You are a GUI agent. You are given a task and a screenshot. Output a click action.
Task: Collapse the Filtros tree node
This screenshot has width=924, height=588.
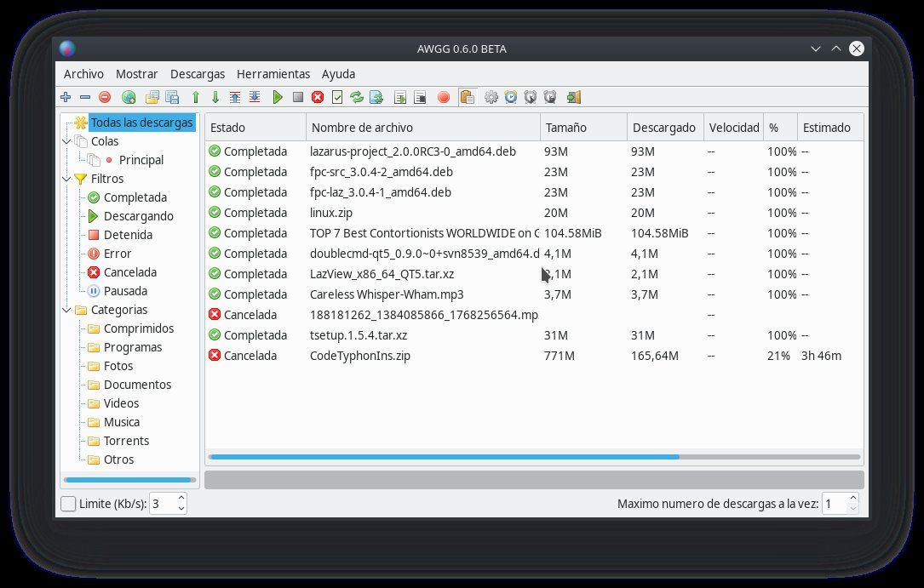tap(66, 179)
